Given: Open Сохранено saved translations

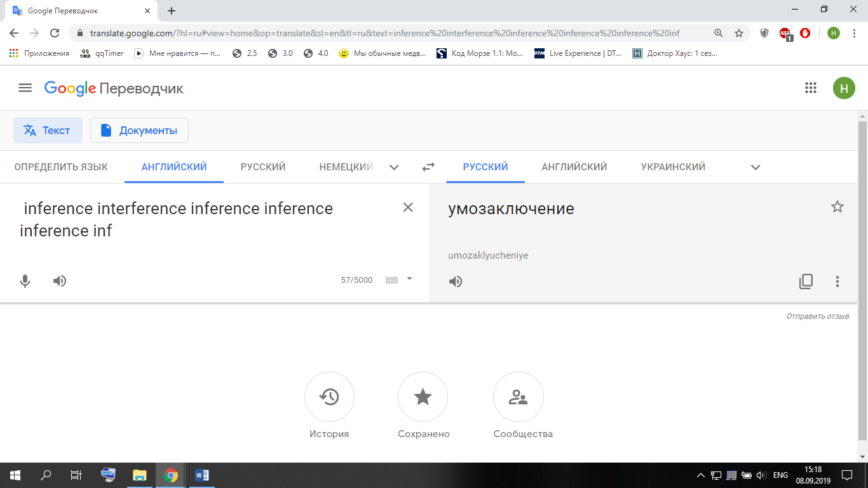Looking at the screenshot, I should click(423, 407).
